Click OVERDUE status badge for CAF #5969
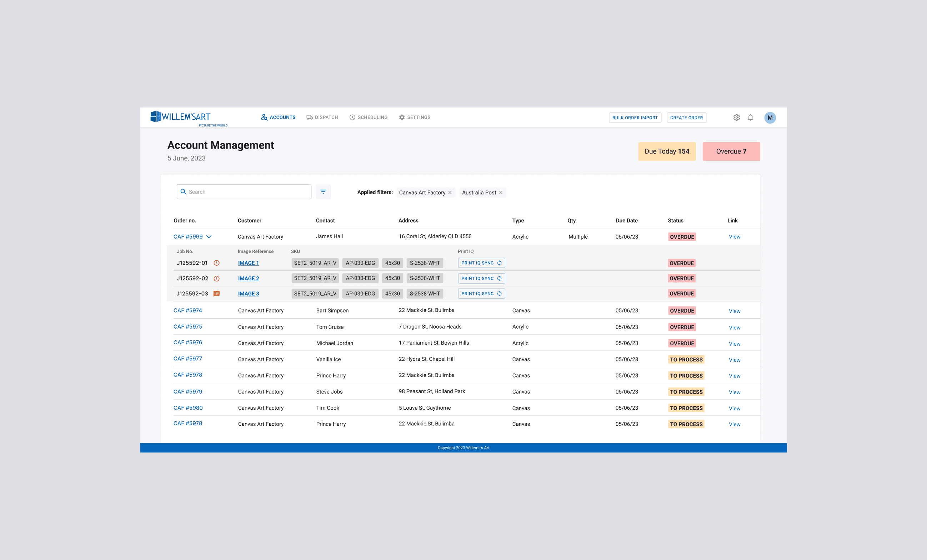The width and height of the screenshot is (927, 560). tap(682, 237)
